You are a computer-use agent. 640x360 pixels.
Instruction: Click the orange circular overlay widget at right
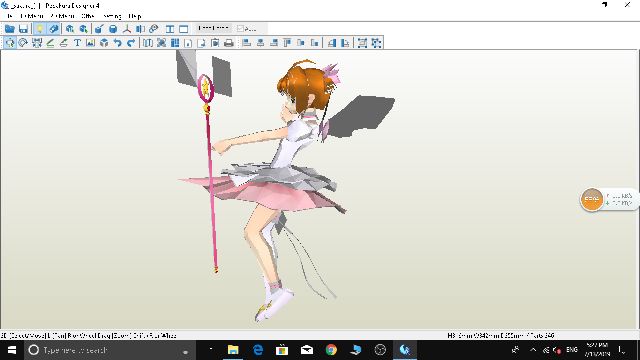point(591,199)
